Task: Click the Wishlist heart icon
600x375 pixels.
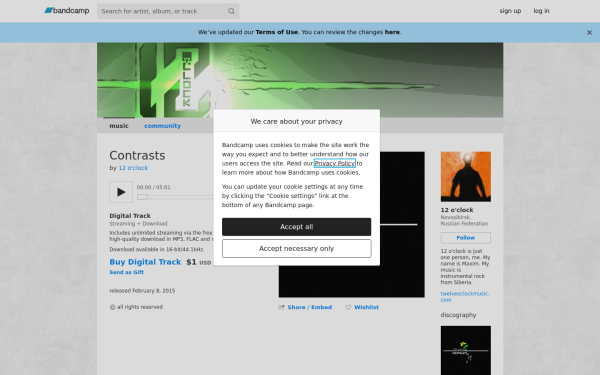Action: pos(348,307)
